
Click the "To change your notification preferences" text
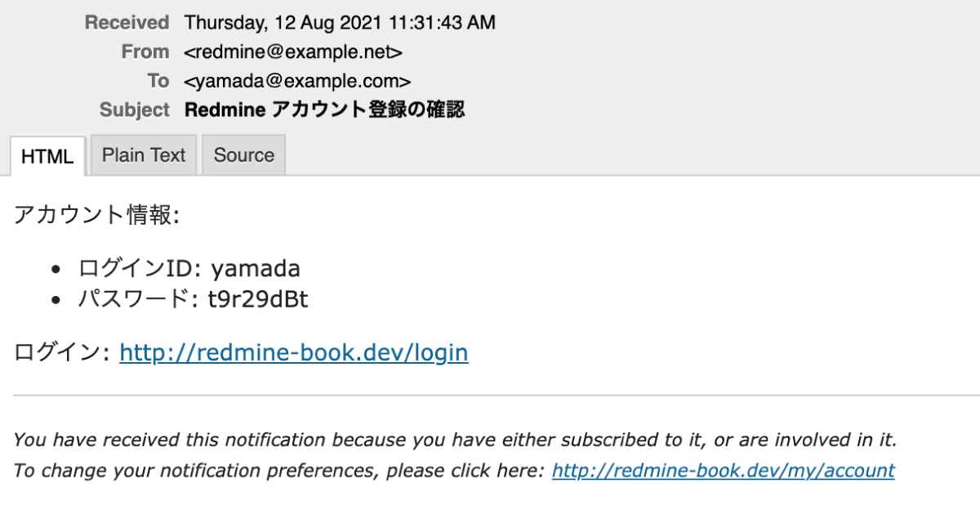(279, 471)
